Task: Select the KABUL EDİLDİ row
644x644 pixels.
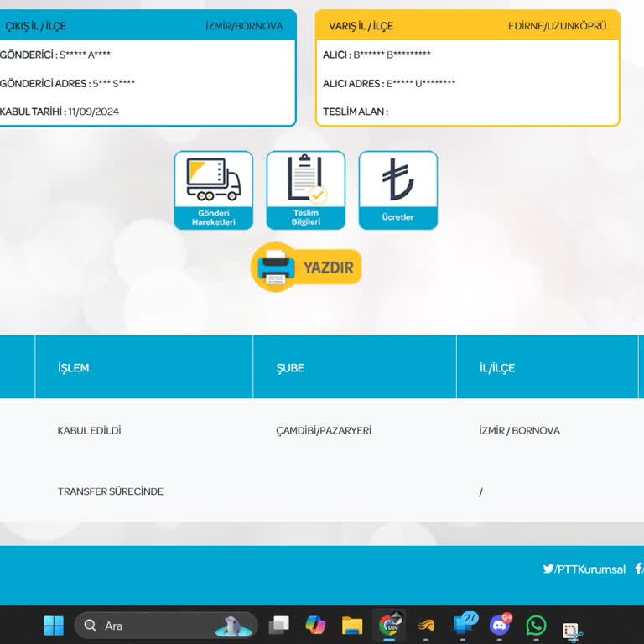Action: click(x=90, y=430)
